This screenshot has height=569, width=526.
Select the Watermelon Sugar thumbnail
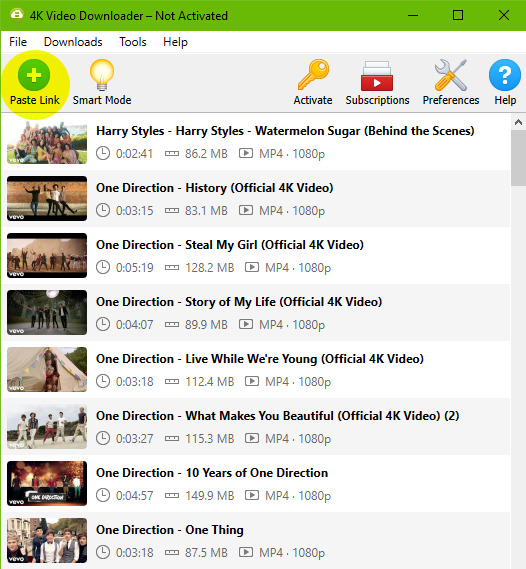[x=47, y=142]
